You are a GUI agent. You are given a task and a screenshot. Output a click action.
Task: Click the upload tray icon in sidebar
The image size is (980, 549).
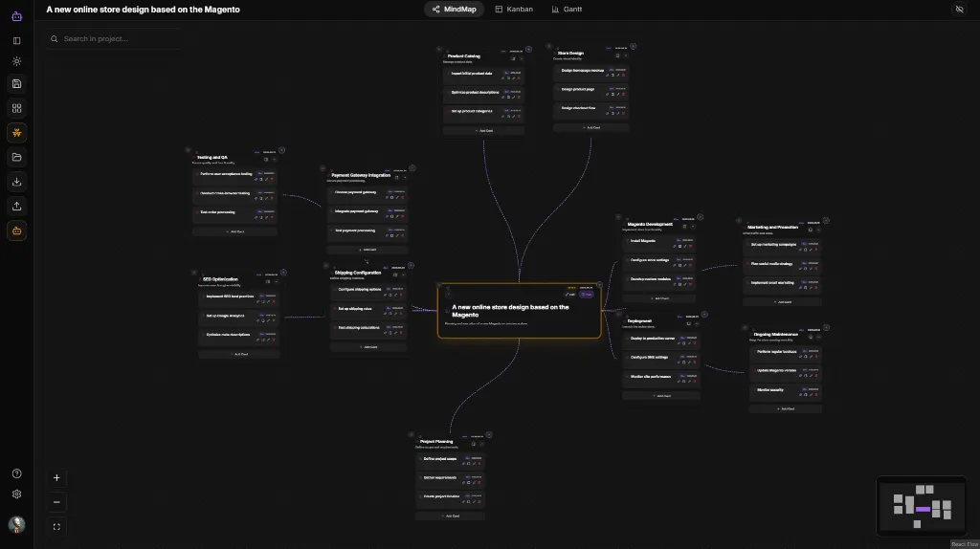[x=17, y=206]
